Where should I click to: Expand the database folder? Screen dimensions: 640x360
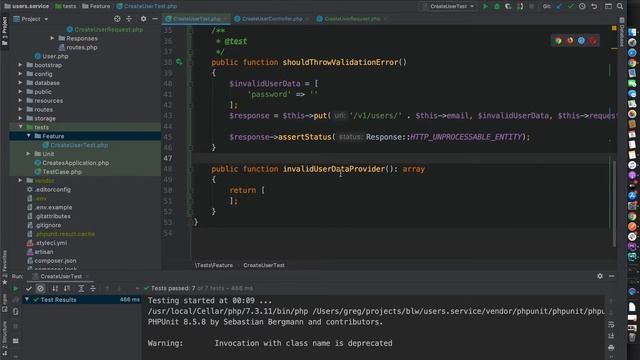(20, 83)
